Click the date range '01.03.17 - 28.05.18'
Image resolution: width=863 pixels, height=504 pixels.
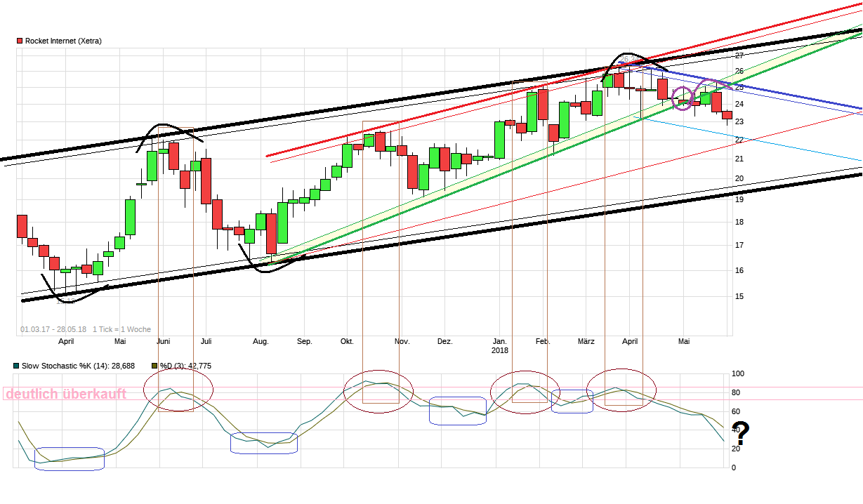53,329
